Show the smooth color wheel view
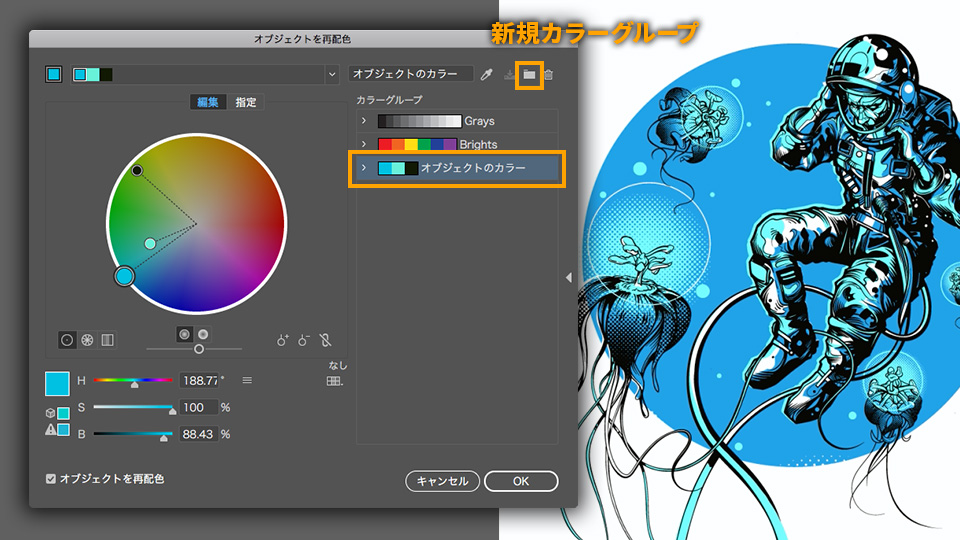 pyautogui.click(x=67, y=340)
